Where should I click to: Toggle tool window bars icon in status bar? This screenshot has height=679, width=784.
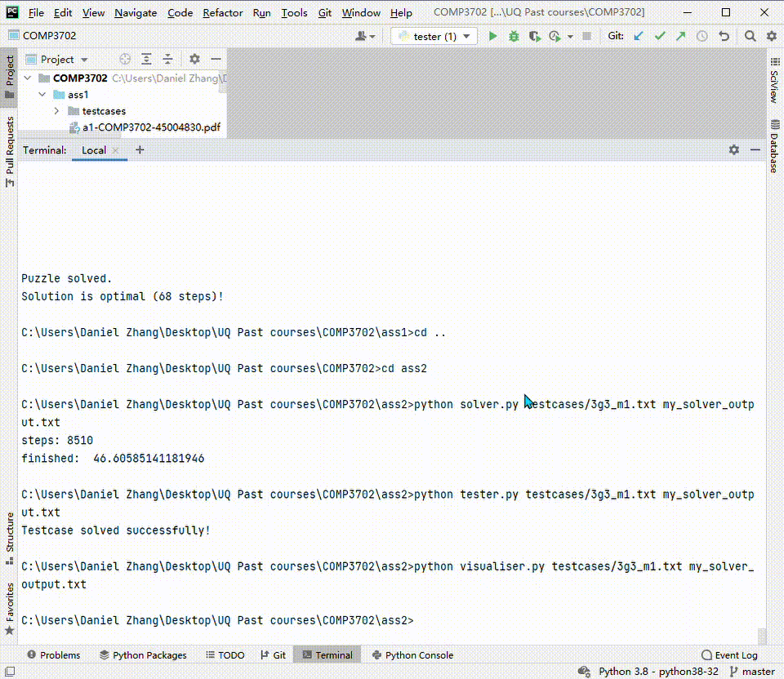pyautogui.click(x=10, y=672)
